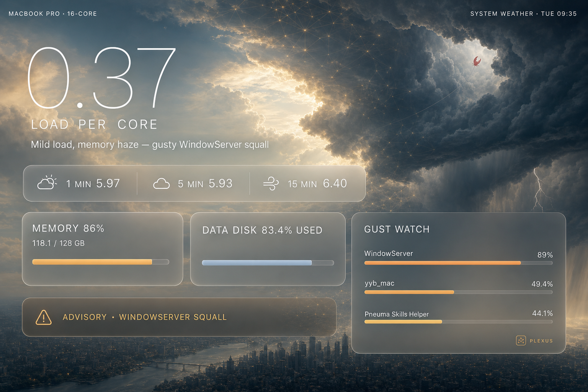Click MACBOOK PRO · 16-CORE header text
Viewport: 588px width, 392px height.
(x=53, y=14)
